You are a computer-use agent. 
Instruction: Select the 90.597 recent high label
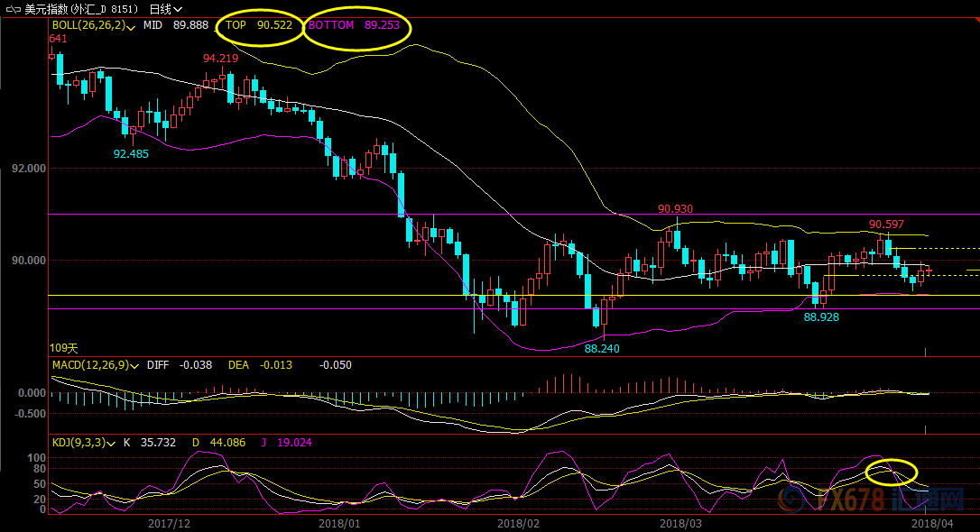(886, 225)
